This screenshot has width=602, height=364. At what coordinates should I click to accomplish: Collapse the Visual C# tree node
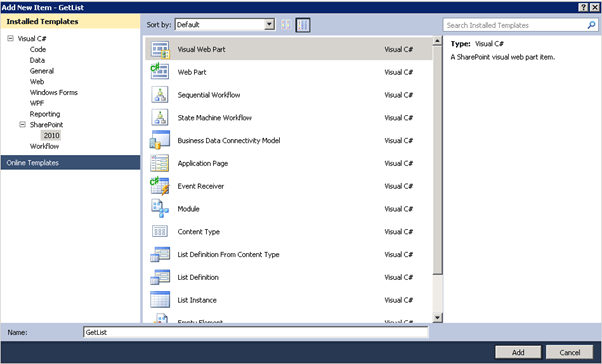[10, 38]
